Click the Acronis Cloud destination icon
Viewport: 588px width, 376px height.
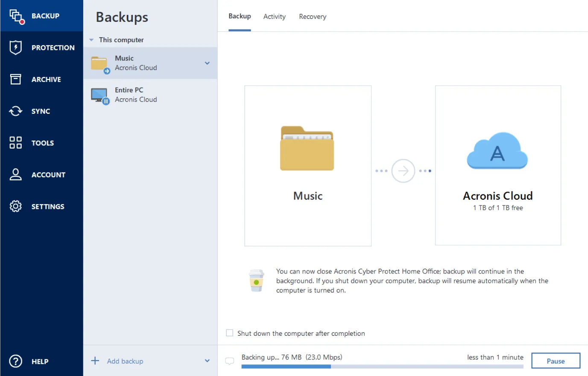[x=497, y=150]
